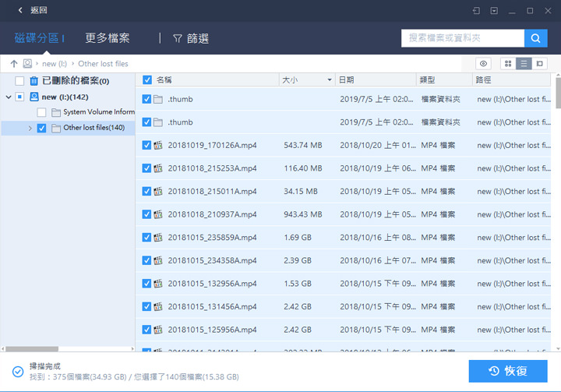This screenshot has width=561, height=392.
Task: Open the 大小 column dropdown arrow
Action: pos(330,79)
